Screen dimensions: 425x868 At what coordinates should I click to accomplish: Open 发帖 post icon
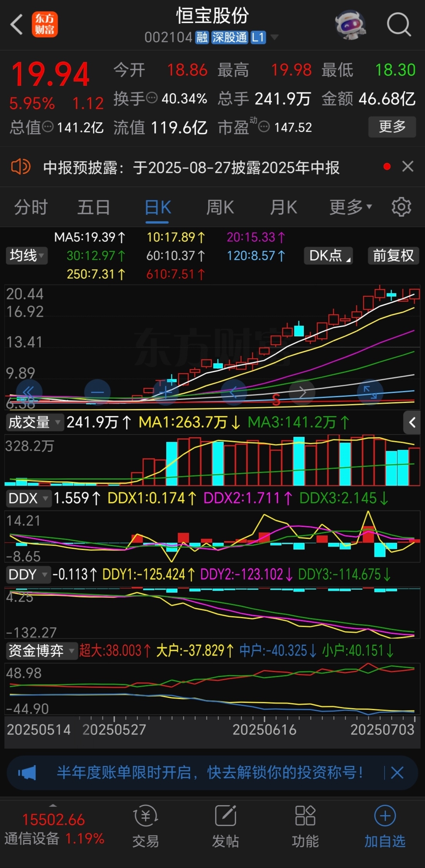(225, 827)
